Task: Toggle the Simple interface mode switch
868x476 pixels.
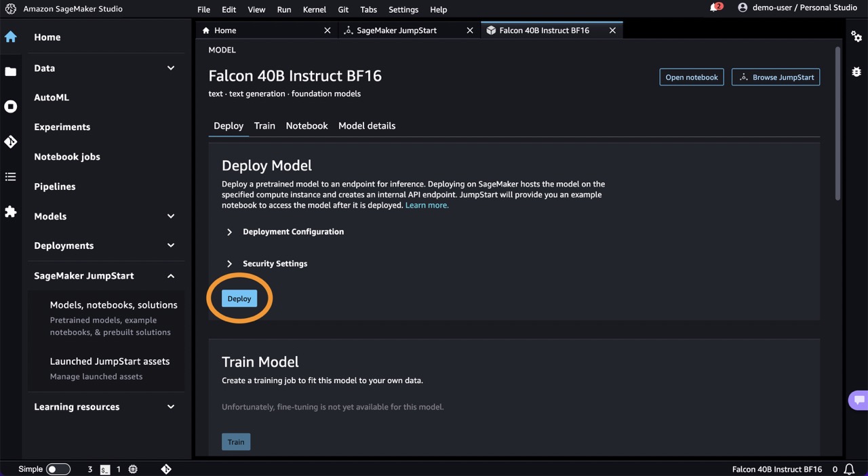Action: [58, 469]
